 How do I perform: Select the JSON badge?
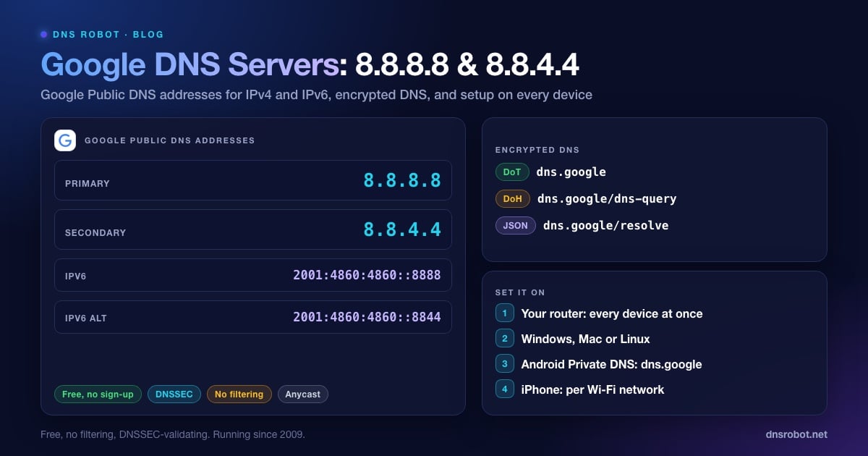pyautogui.click(x=516, y=225)
